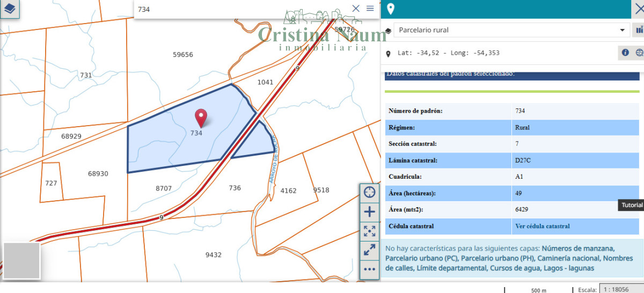The image size is (644, 293).
Task: Close the side information panel
Action: (639, 9)
